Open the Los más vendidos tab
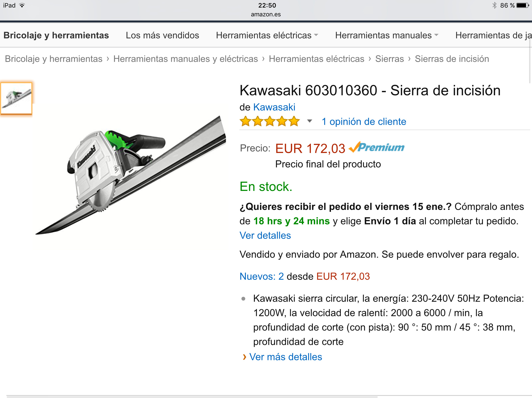Image resolution: width=532 pixels, height=399 pixels. (162, 35)
